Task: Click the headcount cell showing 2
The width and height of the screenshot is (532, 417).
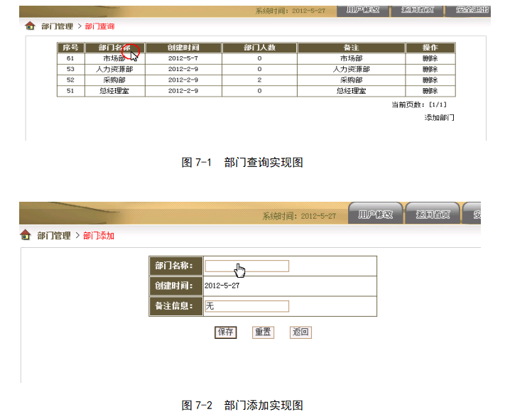Action: (259, 80)
